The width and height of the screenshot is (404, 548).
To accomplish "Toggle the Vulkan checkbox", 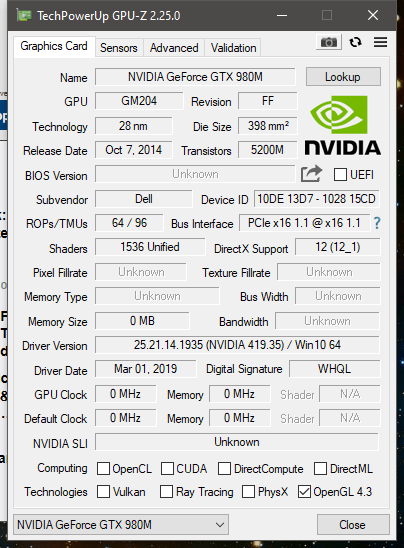I will tap(103, 491).
